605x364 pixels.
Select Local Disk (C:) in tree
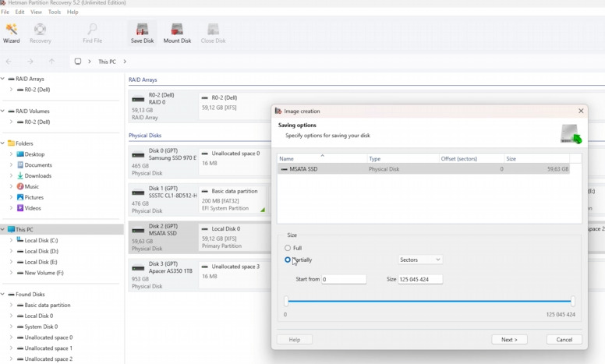[x=41, y=241]
